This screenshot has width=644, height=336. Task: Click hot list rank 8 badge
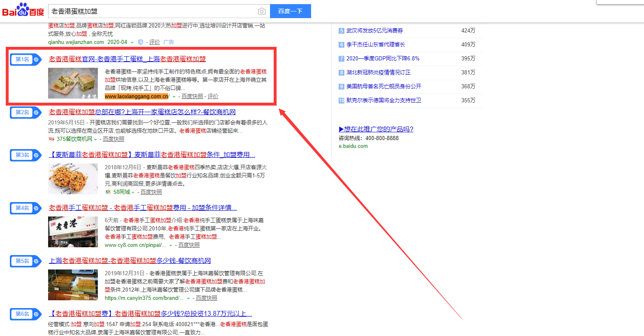(x=341, y=72)
